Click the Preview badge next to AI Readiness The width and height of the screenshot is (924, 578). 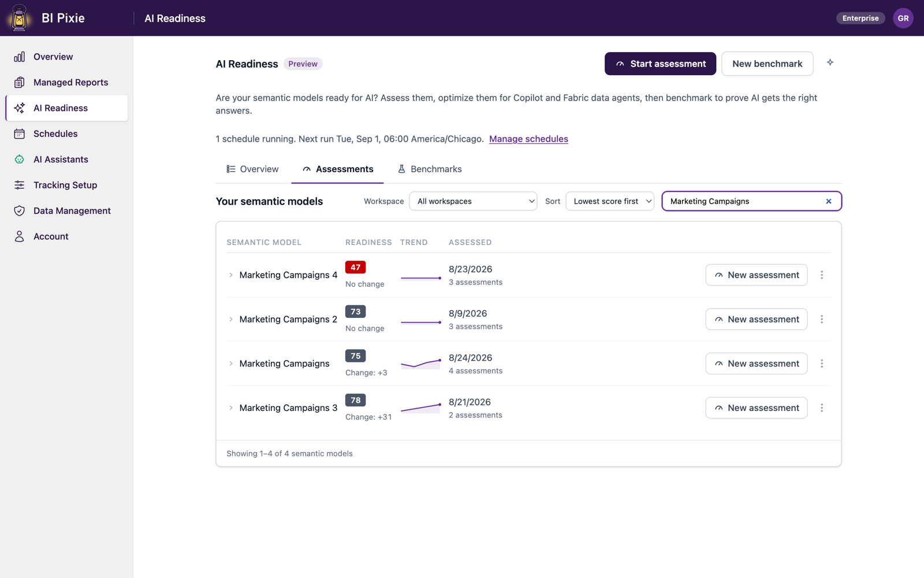[x=303, y=64]
